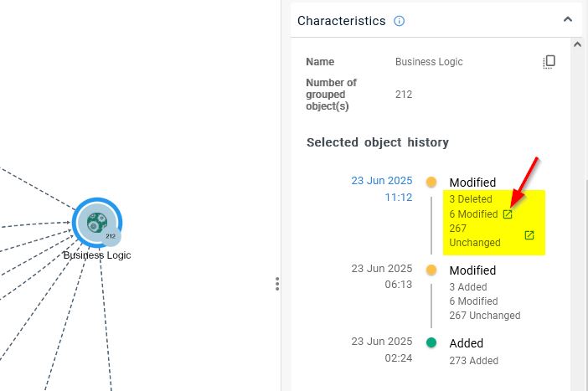Open external link icon beside 267 Unchanged
The width and height of the screenshot is (588, 391).
(x=529, y=235)
